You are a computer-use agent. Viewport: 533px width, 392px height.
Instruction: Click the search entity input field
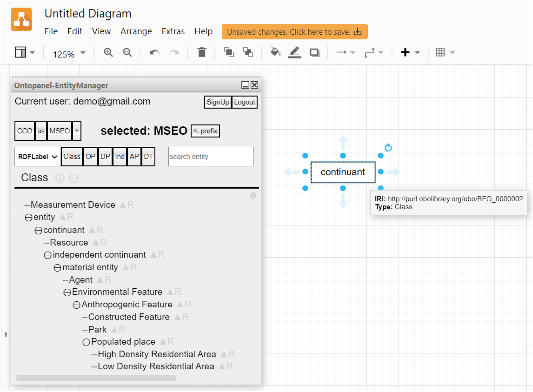coord(211,157)
